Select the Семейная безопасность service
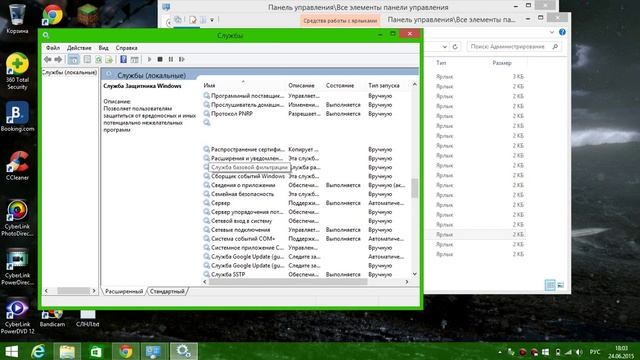640x360 pixels. 306,194
